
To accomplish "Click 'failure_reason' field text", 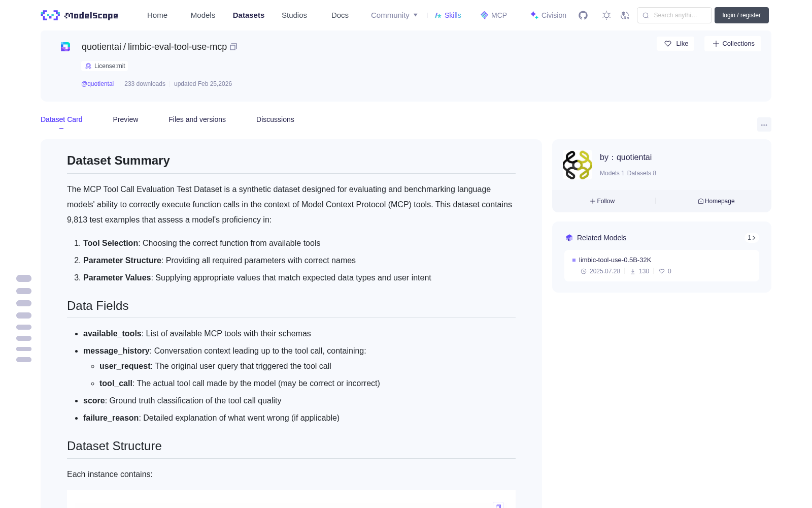I will (x=111, y=418).
